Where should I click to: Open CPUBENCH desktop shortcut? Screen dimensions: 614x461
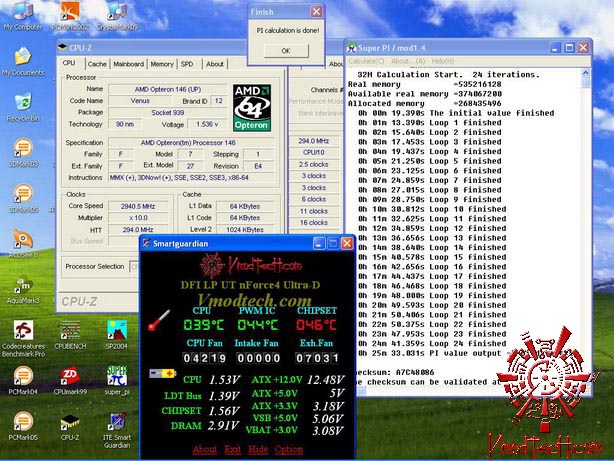point(70,335)
